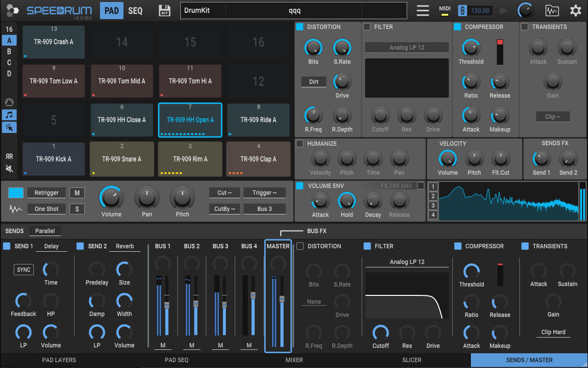Enable Humanize checkbox
The height and width of the screenshot is (368, 588).
click(299, 144)
